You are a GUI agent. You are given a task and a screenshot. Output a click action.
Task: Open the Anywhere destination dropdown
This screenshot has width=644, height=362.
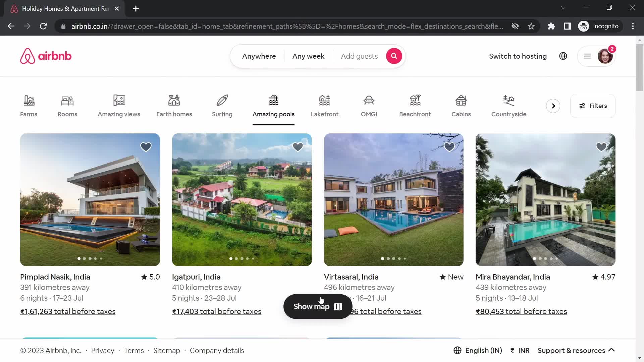[x=259, y=56]
